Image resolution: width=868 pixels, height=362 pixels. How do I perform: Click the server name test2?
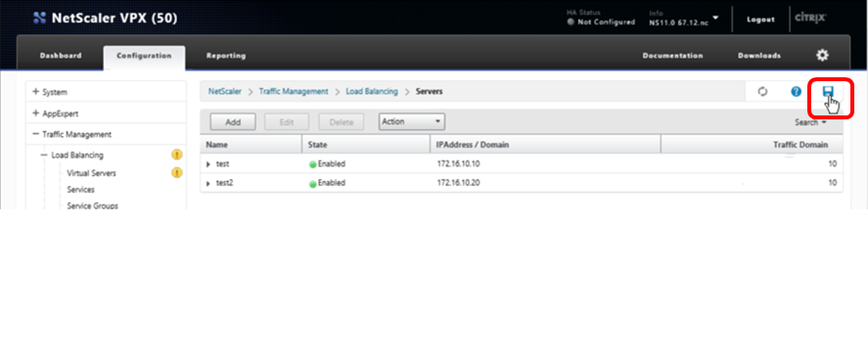[x=224, y=183]
